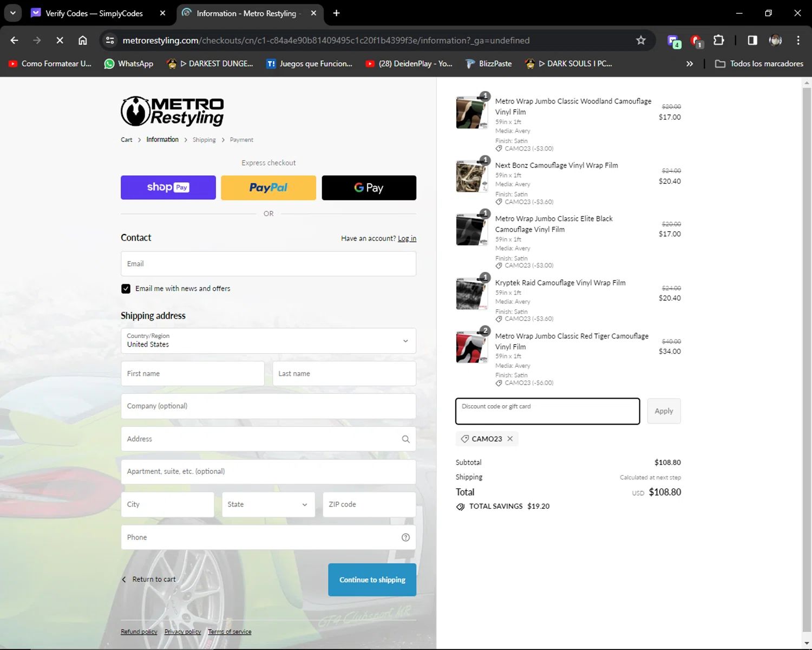Click the Information breadcrumb
The width and height of the screenshot is (812, 650).
coord(162,140)
